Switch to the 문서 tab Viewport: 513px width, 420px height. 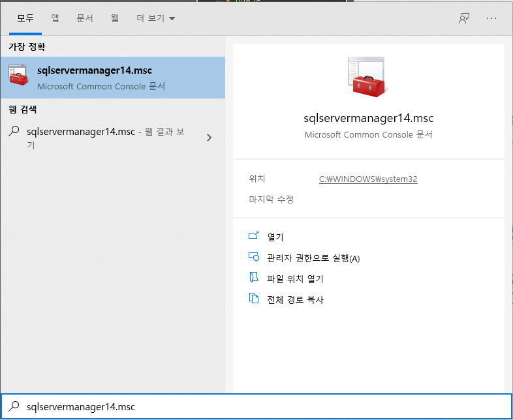[85, 18]
